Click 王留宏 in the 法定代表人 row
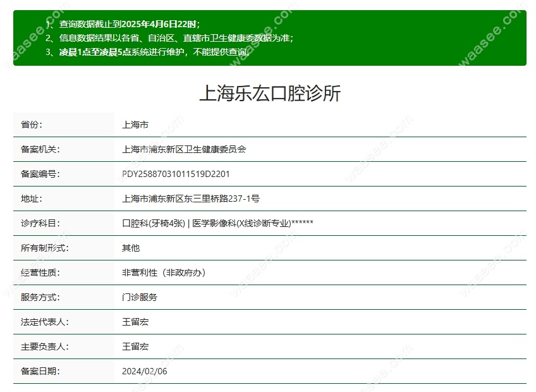Screen dimensions: 536x392 tap(135, 322)
